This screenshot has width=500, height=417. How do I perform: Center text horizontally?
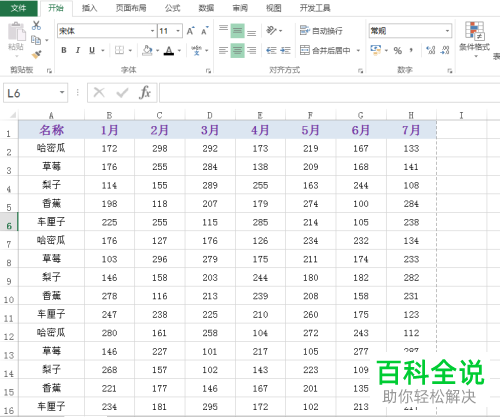(237, 50)
